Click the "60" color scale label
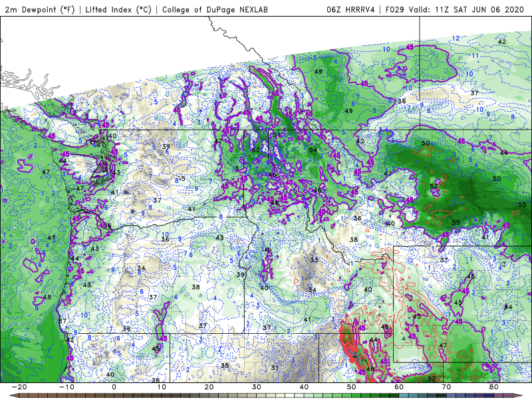The height and width of the screenshot is (399, 532). point(399,387)
